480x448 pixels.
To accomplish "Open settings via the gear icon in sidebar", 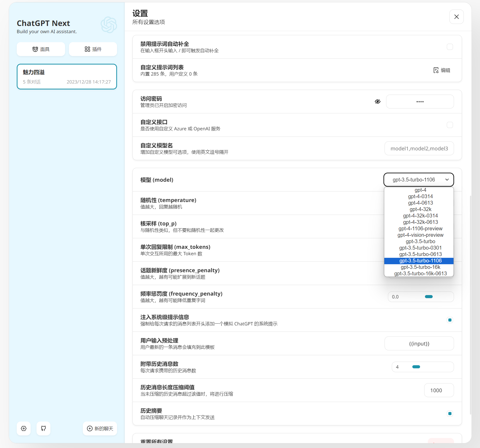I will tap(24, 428).
